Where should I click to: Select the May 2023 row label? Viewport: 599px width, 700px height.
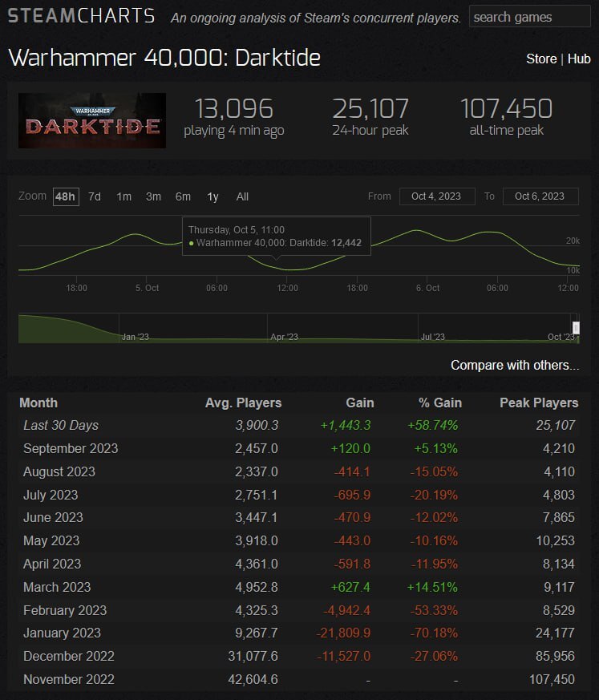tap(51, 540)
